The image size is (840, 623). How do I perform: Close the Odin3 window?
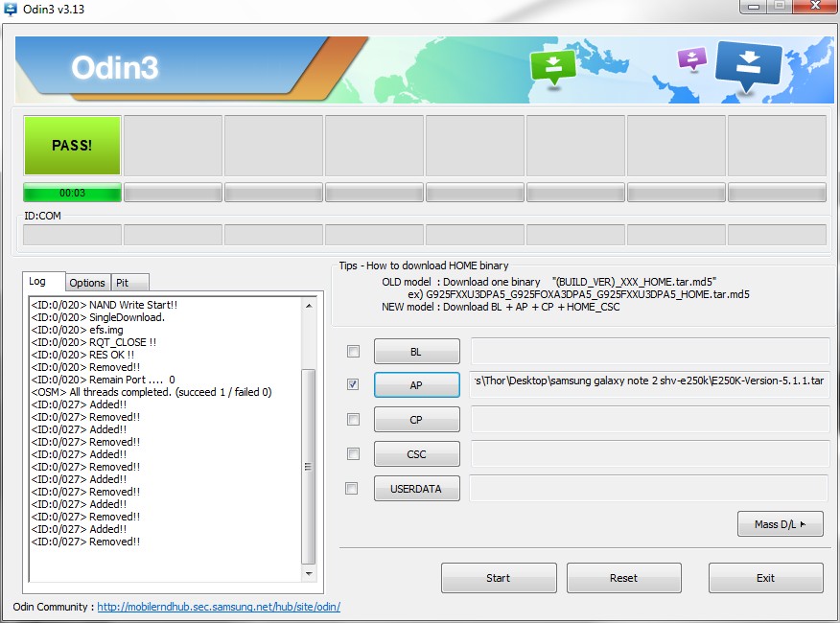(815, 6)
